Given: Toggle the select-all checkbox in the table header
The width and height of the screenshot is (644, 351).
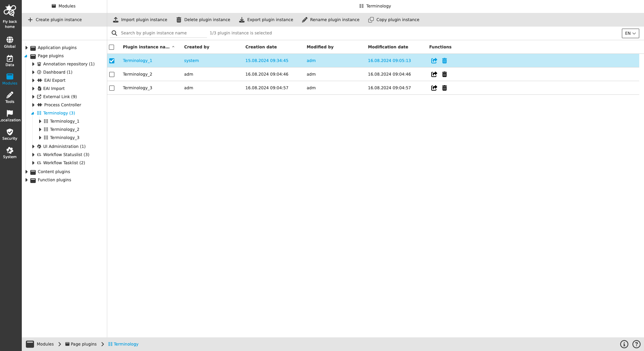Looking at the screenshot, I should pos(112,47).
